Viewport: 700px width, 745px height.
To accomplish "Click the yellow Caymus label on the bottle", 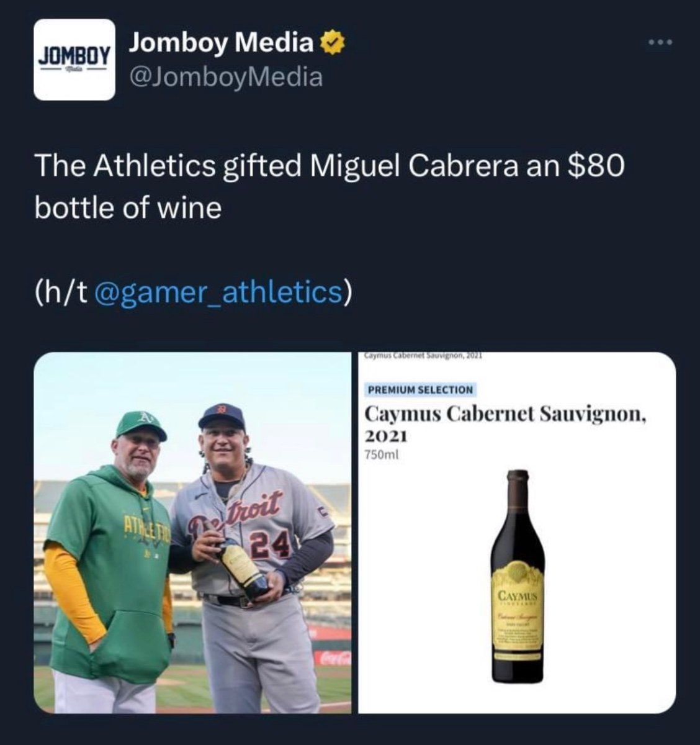I will point(517,612).
